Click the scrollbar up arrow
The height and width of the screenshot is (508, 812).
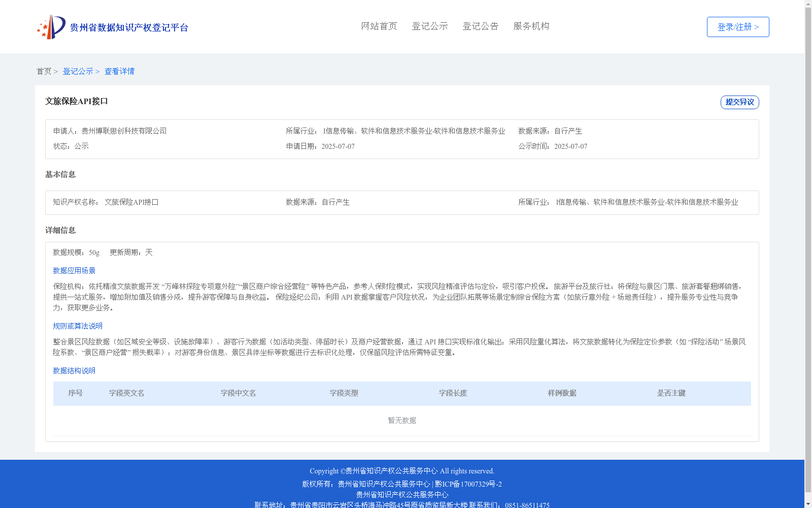pyautogui.click(x=808, y=4)
